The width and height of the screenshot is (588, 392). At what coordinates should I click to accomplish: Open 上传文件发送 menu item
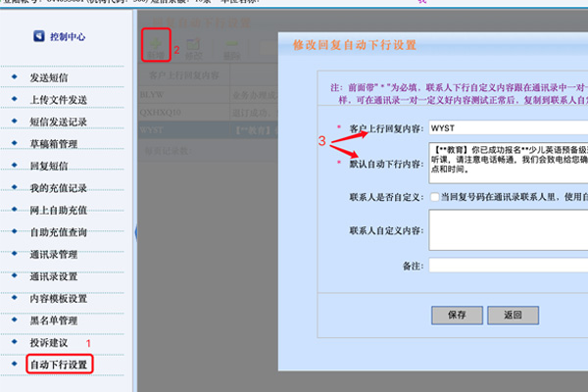coord(59,100)
